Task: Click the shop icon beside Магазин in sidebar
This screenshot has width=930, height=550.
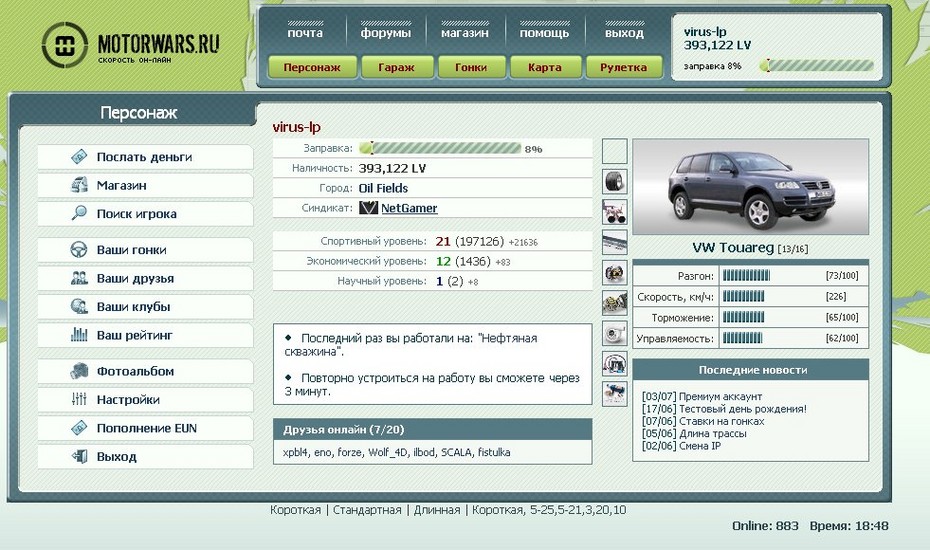Action: pos(79,185)
